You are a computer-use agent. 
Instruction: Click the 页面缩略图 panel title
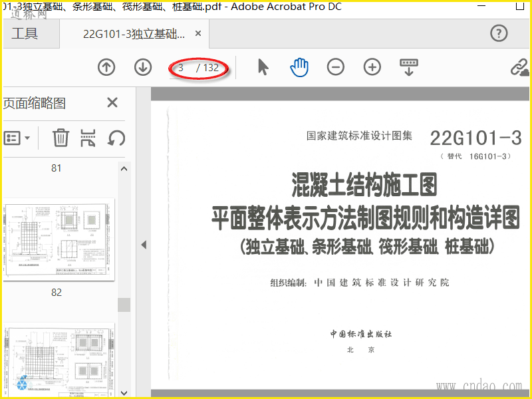[x=34, y=103]
